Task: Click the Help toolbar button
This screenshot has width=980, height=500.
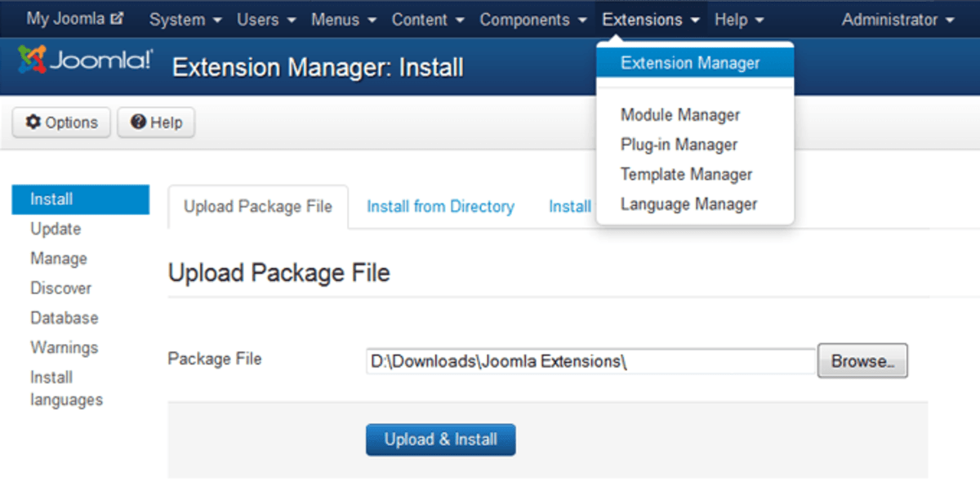Action: tap(156, 123)
